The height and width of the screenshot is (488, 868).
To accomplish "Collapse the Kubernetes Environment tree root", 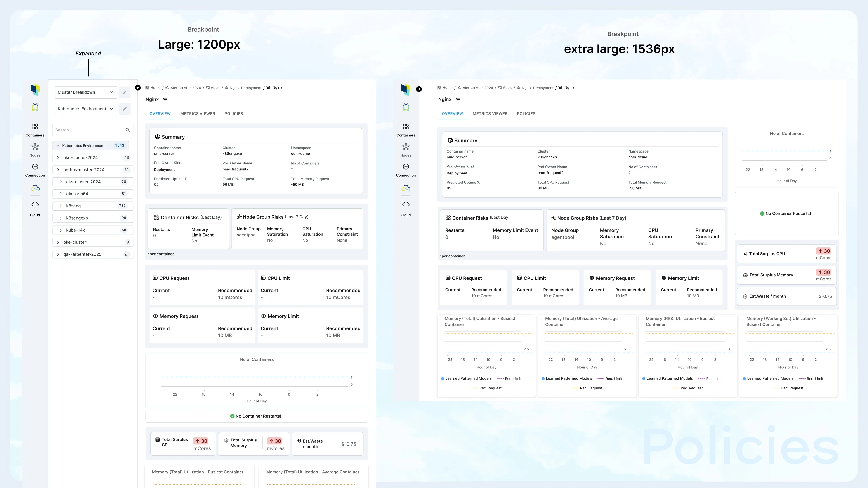I will coord(58,146).
